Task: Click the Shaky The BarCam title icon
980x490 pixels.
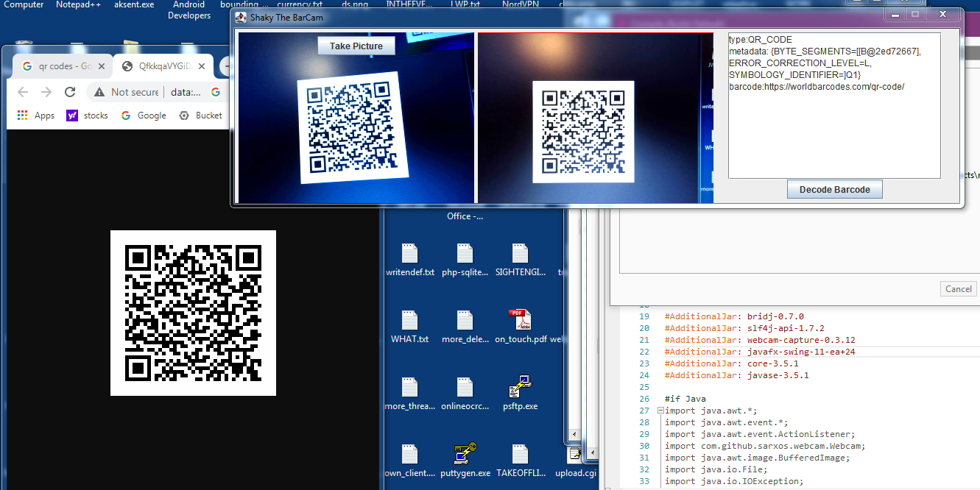Action: click(x=241, y=17)
